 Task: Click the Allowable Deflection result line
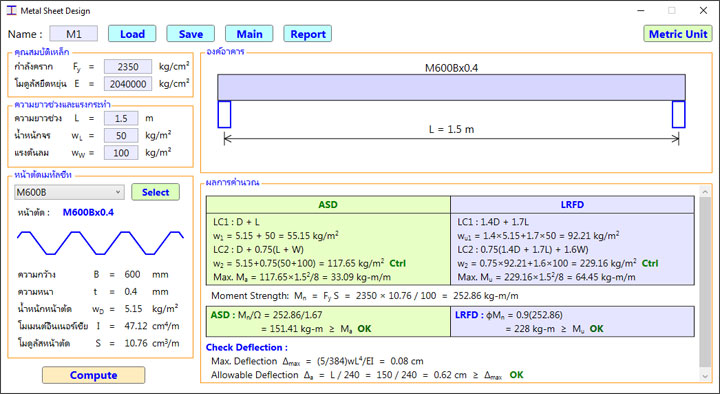(x=367, y=375)
